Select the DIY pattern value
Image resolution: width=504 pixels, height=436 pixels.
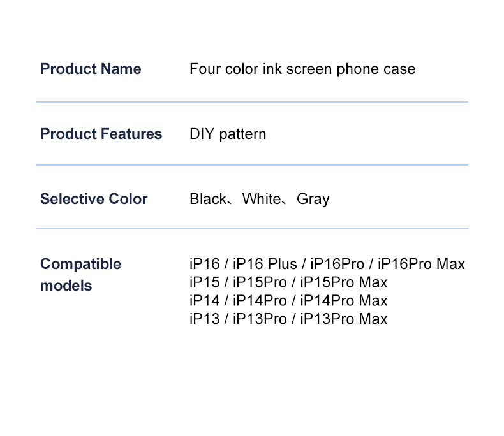(x=228, y=134)
